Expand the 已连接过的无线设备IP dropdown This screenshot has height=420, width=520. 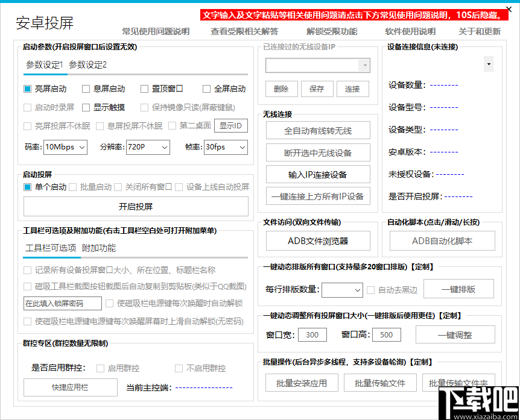pos(364,65)
